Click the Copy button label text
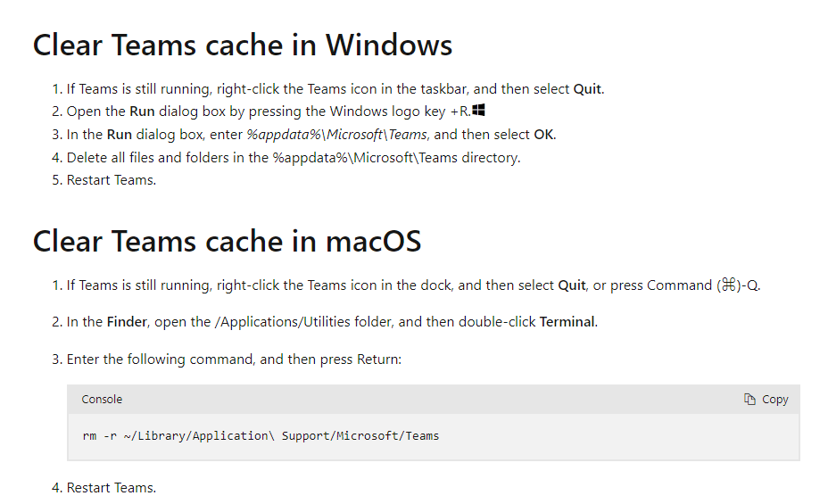Image resolution: width=828 pixels, height=504 pixels. [774, 400]
